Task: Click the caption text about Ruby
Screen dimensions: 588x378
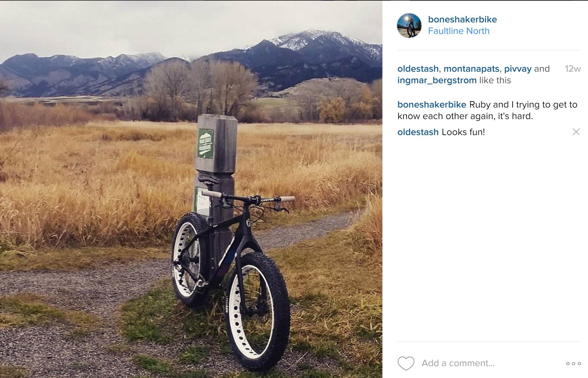Action: tap(487, 110)
